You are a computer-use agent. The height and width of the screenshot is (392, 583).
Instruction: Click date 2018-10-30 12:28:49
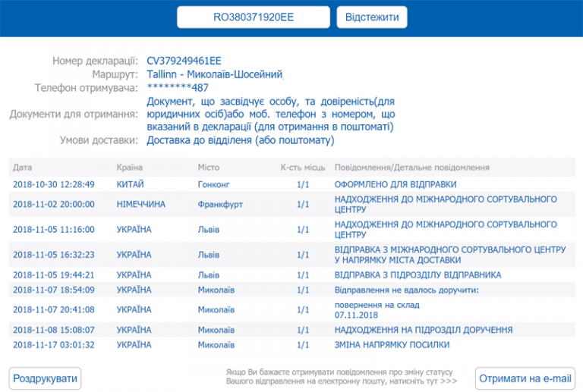coord(54,184)
